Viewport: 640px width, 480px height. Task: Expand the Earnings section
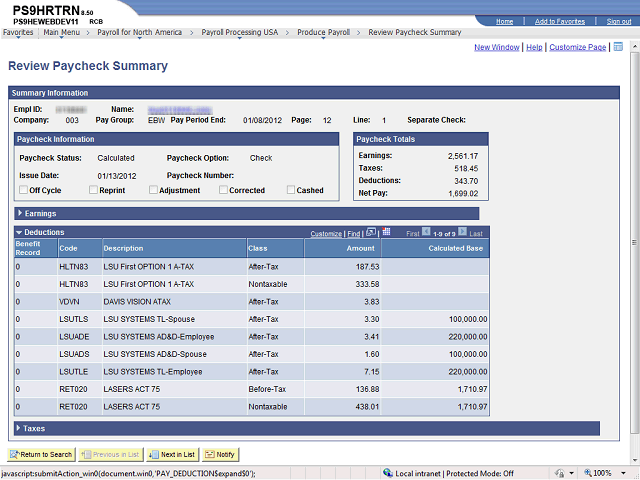(20, 213)
